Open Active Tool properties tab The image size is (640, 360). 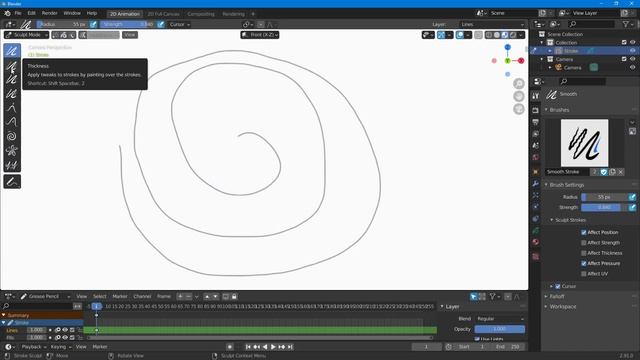[536, 96]
